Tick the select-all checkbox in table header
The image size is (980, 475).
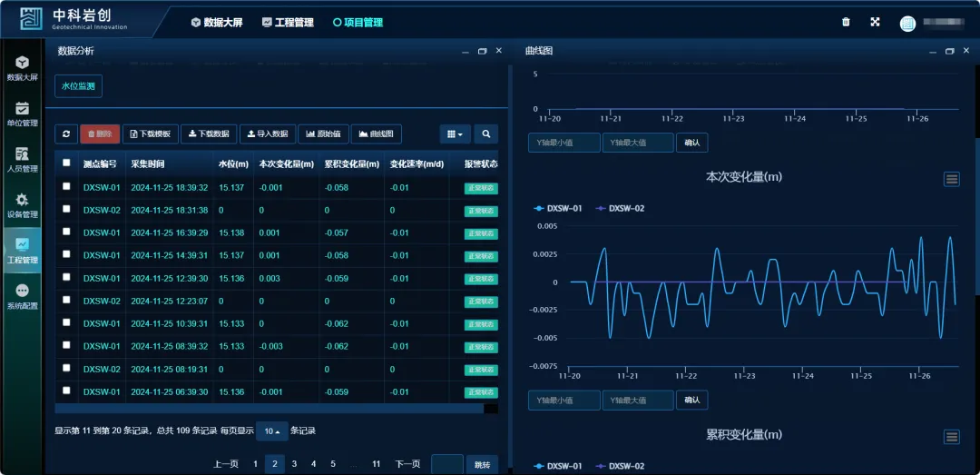click(x=66, y=163)
